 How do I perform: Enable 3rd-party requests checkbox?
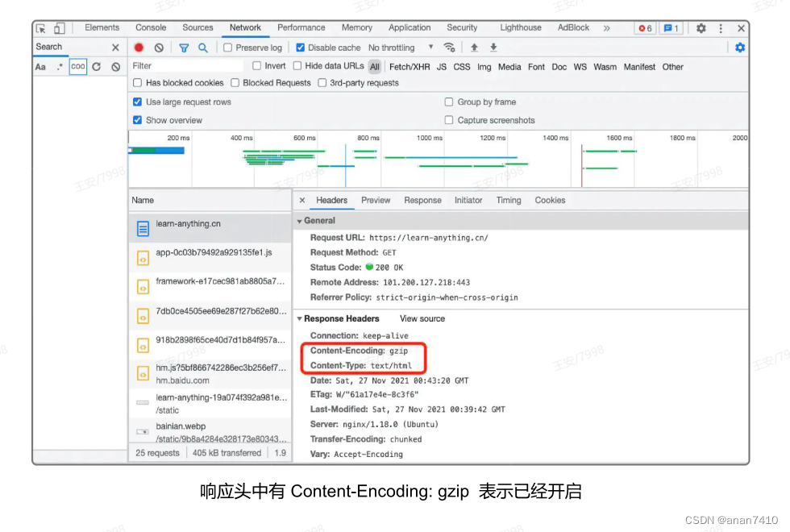[322, 82]
